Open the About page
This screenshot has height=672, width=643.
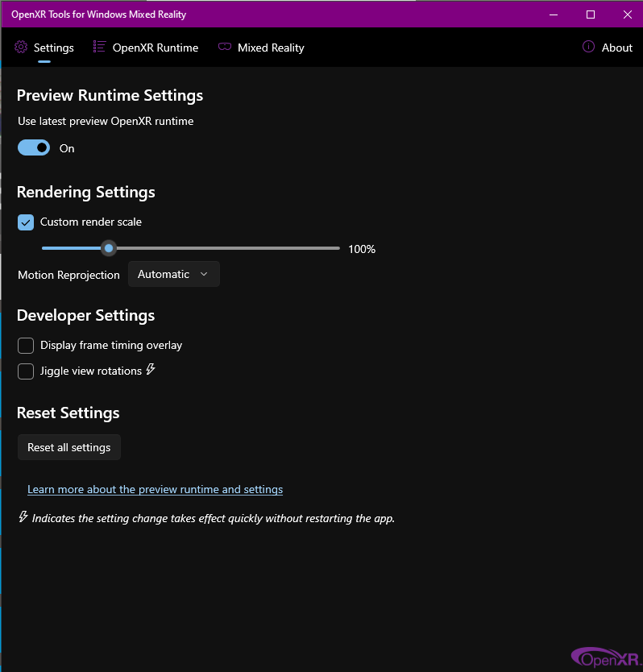coord(607,48)
